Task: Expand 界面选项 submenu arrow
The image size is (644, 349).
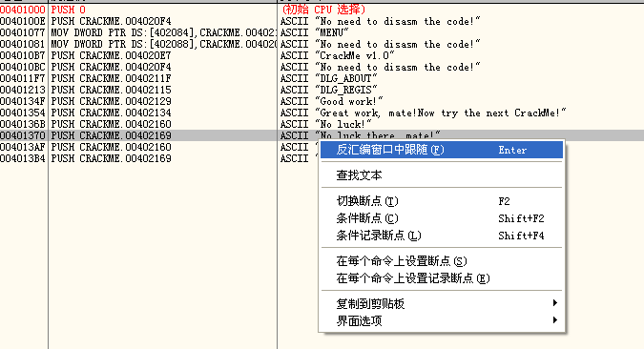Action: pyautogui.click(x=555, y=320)
